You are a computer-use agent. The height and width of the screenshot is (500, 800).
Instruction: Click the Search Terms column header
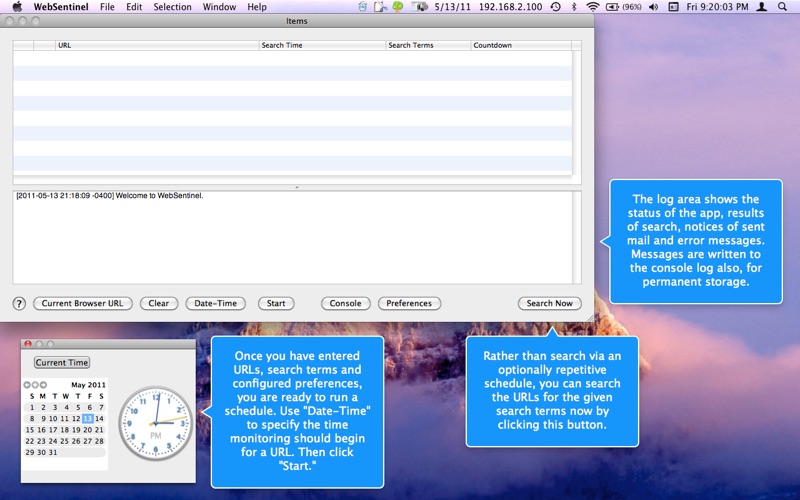(x=428, y=45)
